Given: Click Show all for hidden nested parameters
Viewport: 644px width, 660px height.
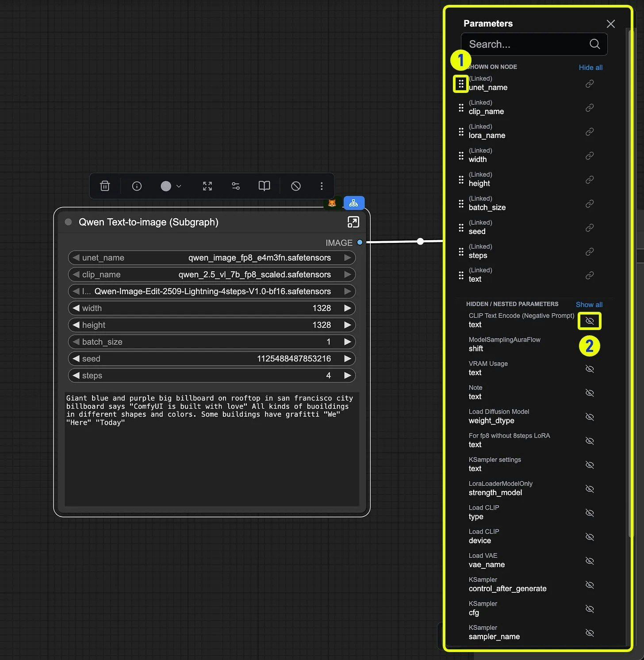Looking at the screenshot, I should point(589,304).
